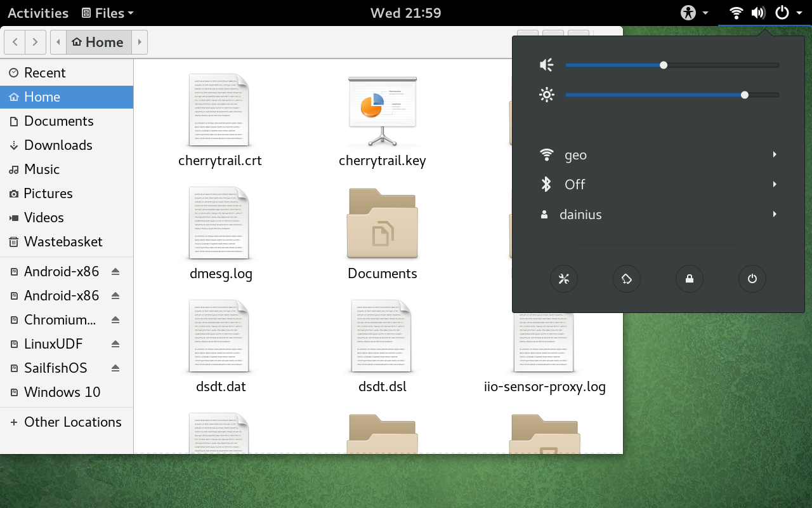Adjust the brightness slider
The image size is (812, 508).
click(x=744, y=95)
